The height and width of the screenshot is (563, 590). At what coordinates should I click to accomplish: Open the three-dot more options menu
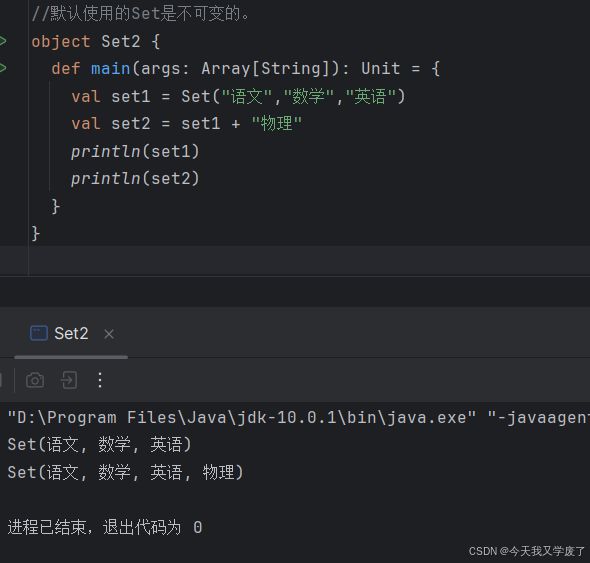click(100, 380)
